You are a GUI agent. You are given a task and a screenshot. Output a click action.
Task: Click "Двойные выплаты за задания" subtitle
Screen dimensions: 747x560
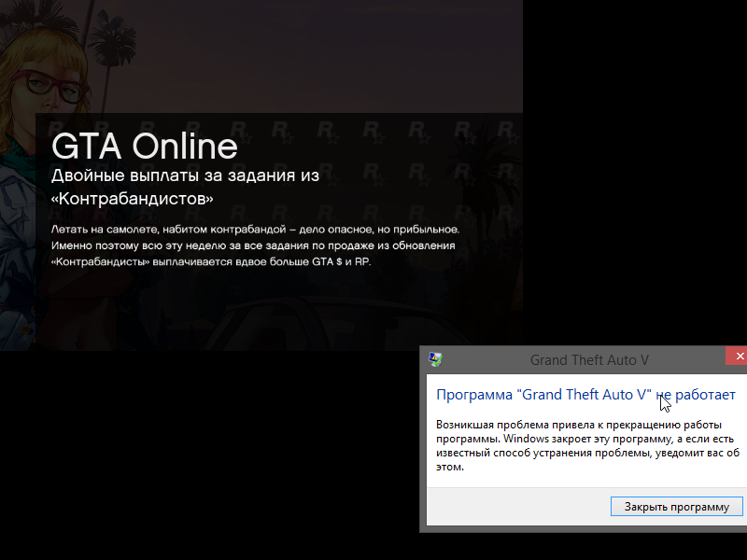point(185,187)
